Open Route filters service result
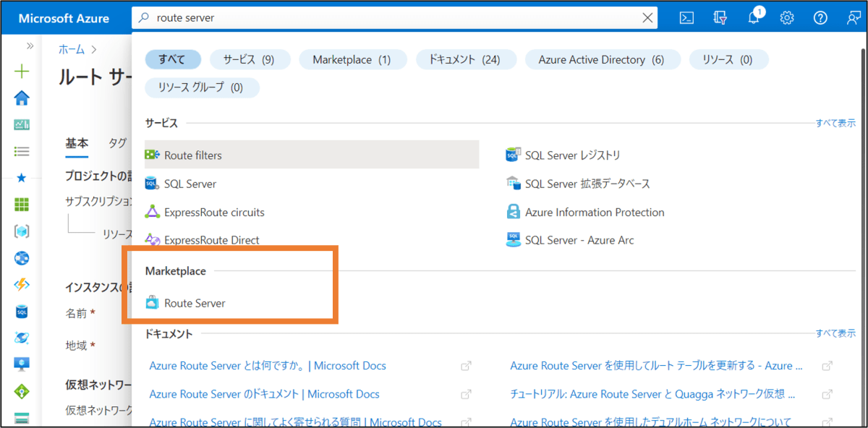The image size is (868, 428). tap(312, 155)
